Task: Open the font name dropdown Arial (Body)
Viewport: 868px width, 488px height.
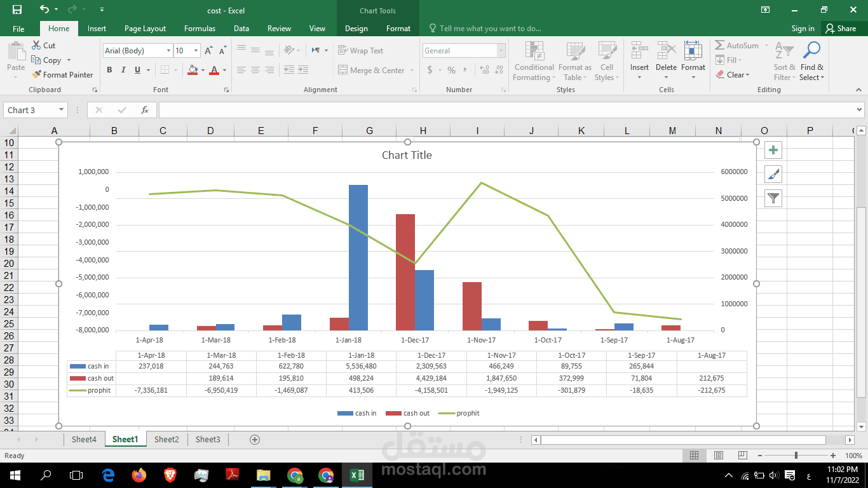Action: 168,51
